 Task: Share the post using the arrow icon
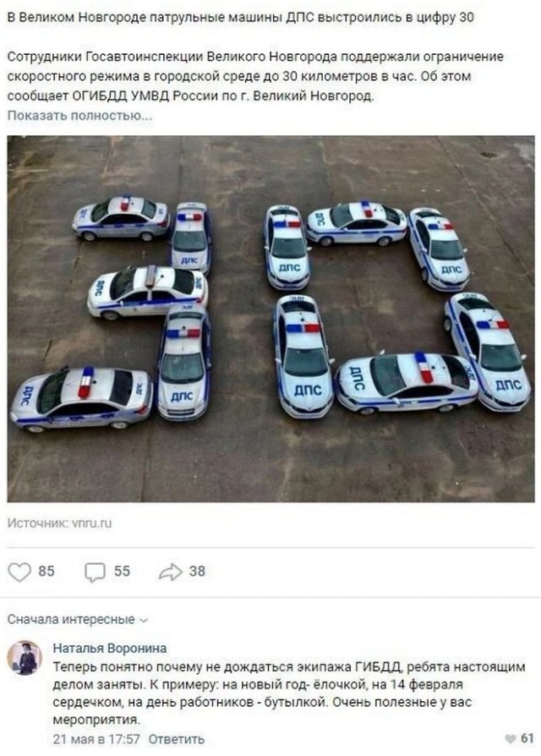point(171,572)
